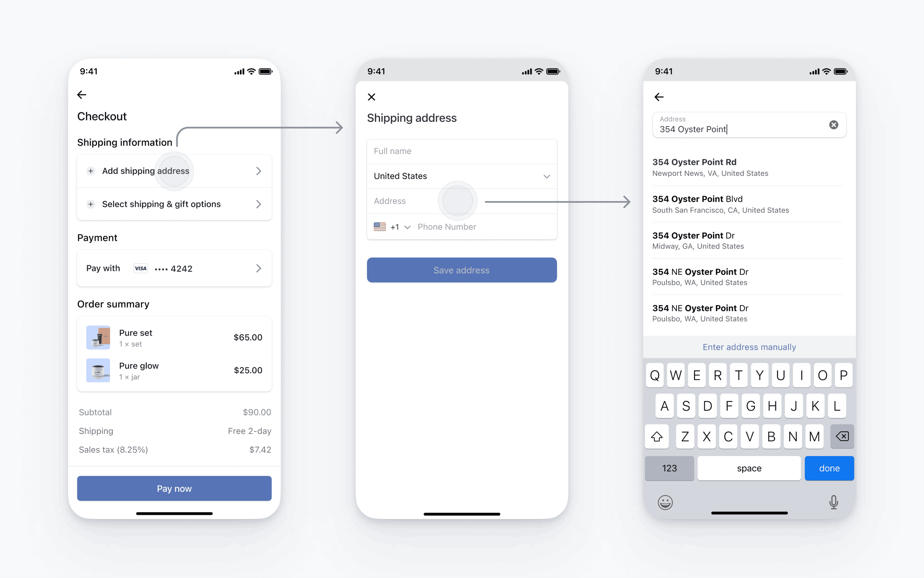Click the emoji icon on keyboard
This screenshot has height=578, width=924.
coord(665,501)
